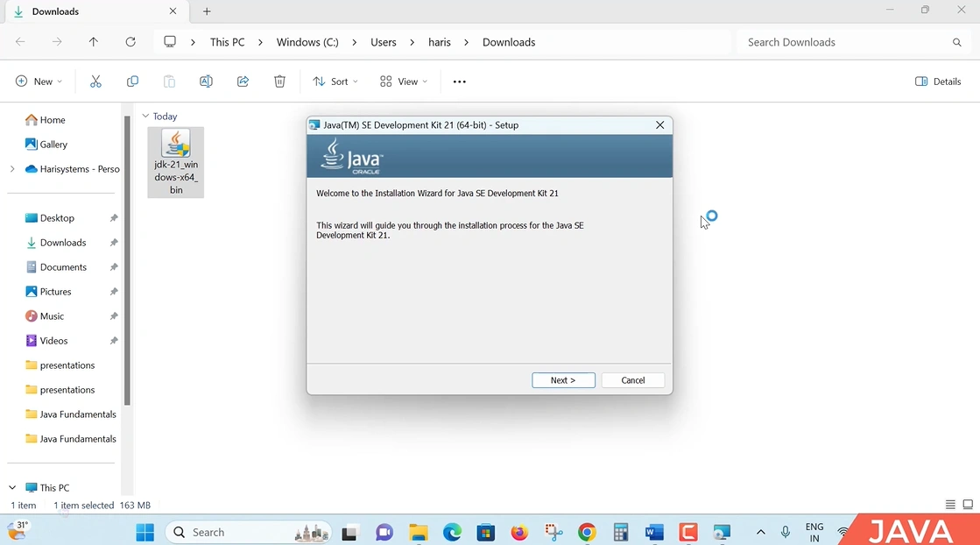The image size is (980, 545).
Task: Click This PC breadcrumb in address bar
Action: click(x=228, y=43)
